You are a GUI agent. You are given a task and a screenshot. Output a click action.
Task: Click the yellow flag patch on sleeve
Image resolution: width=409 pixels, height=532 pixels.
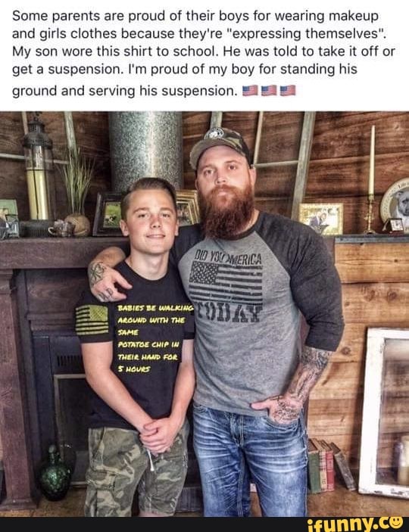(92, 320)
